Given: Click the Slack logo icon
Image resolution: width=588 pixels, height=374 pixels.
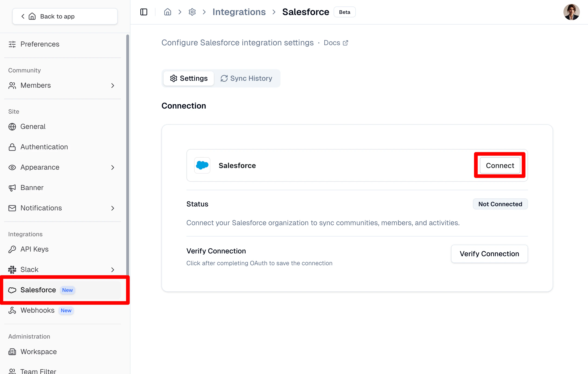Looking at the screenshot, I should tap(12, 270).
